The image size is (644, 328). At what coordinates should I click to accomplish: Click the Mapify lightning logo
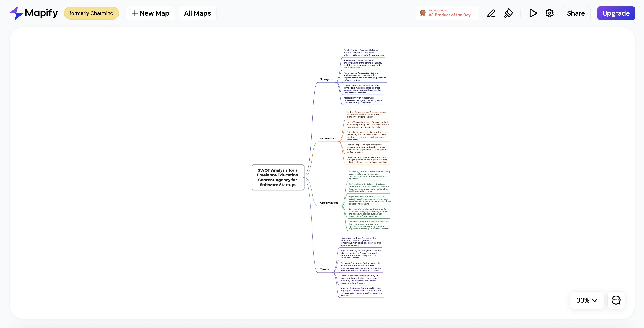coord(16,13)
